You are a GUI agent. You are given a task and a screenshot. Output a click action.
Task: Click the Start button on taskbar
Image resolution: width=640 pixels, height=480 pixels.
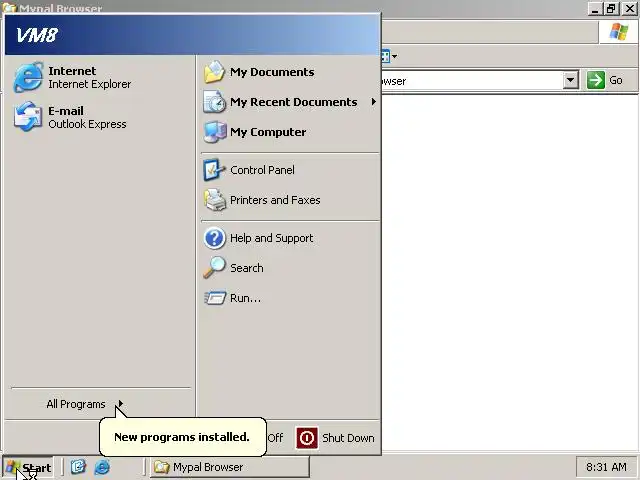pos(28,467)
